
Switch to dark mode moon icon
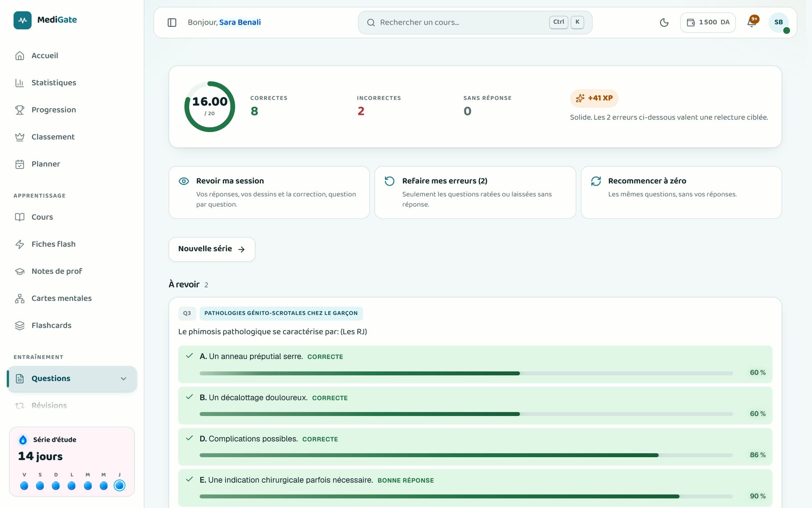tap(664, 22)
